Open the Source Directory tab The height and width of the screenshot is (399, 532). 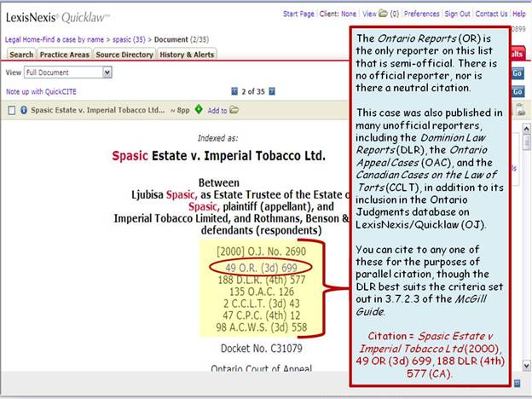click(x=124, y=55)
